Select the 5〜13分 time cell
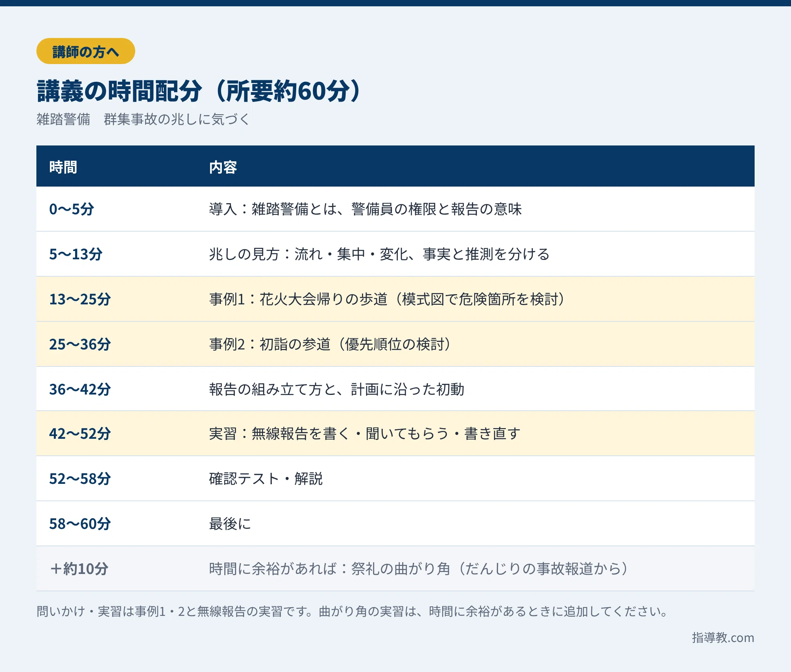 click(76, 254)
